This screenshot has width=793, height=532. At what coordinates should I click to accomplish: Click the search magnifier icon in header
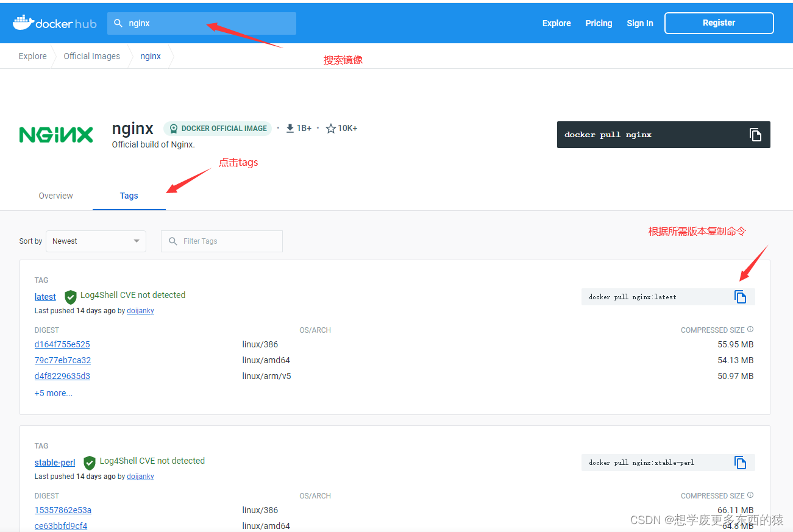(x=119, y=23)
